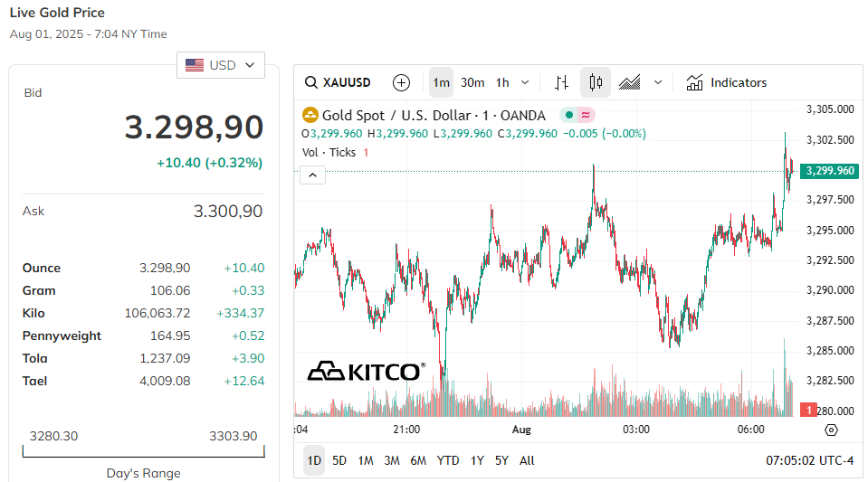The width and height of the screenshot is (868, 482).
Task: Select the bars chart style icon
Action: tap(561, 82)
